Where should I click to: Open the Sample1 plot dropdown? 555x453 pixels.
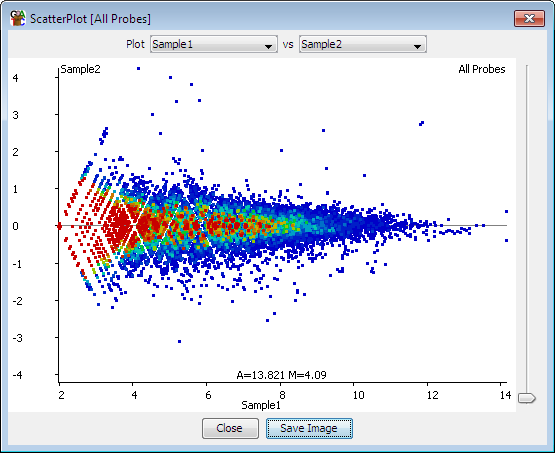214,44
